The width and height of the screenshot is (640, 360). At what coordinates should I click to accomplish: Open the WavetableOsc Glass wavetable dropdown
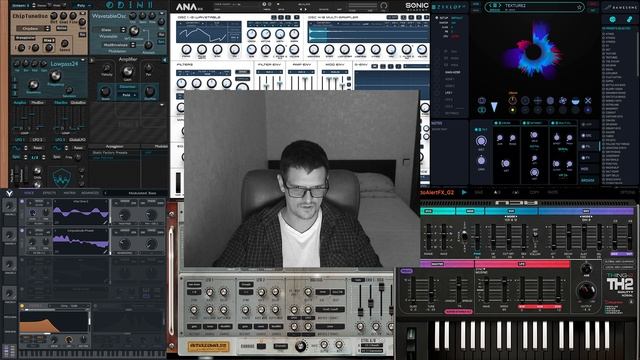tap(110, 30)
